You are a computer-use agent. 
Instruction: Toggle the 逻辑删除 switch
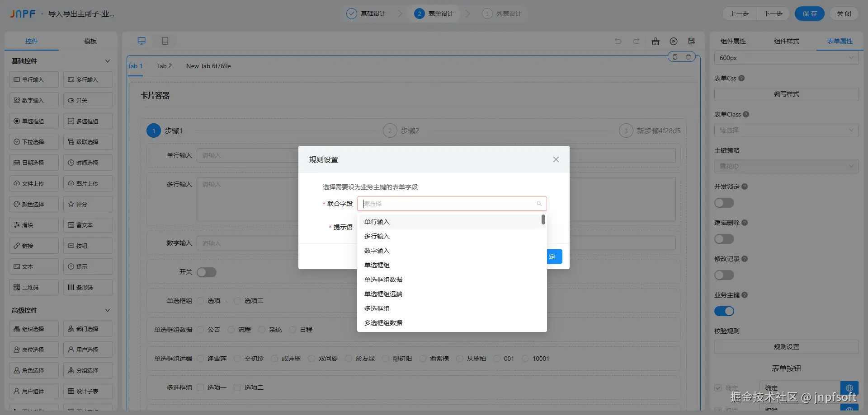click(724, 239)
